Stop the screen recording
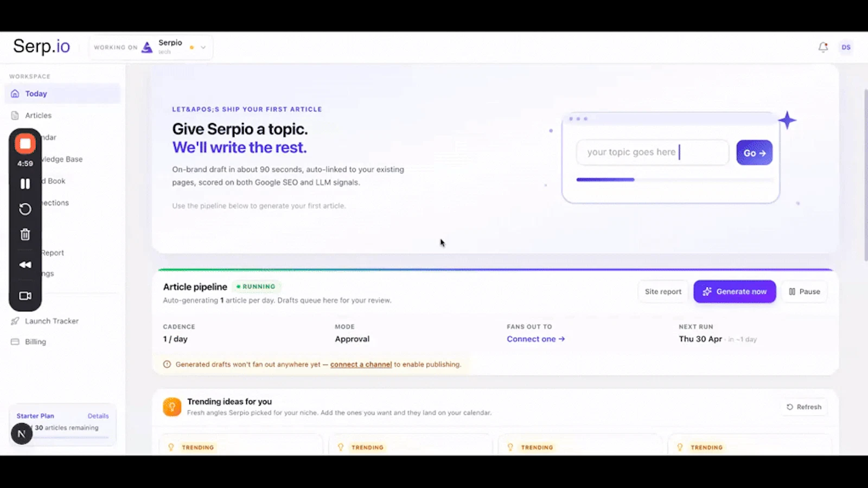 pos(25,144)
